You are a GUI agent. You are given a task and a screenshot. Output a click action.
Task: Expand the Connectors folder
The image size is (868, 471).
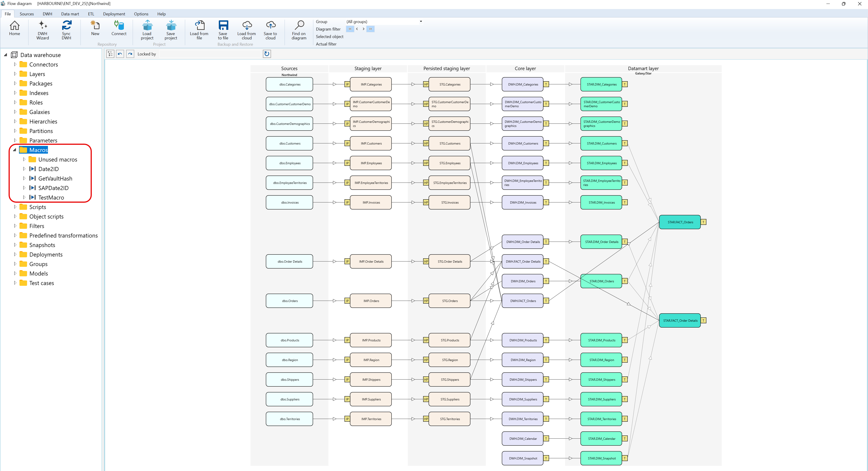(15, 64)
